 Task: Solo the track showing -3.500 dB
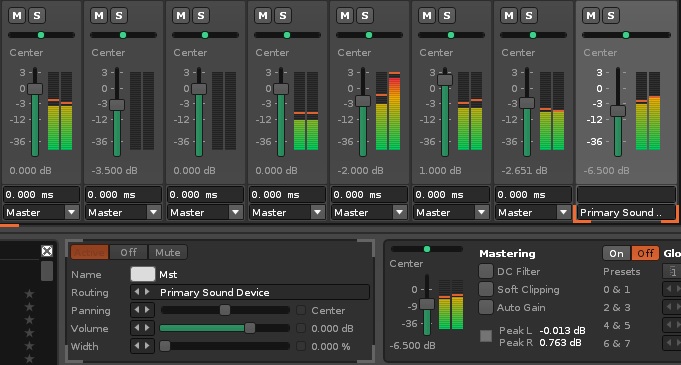click(119, 16)
